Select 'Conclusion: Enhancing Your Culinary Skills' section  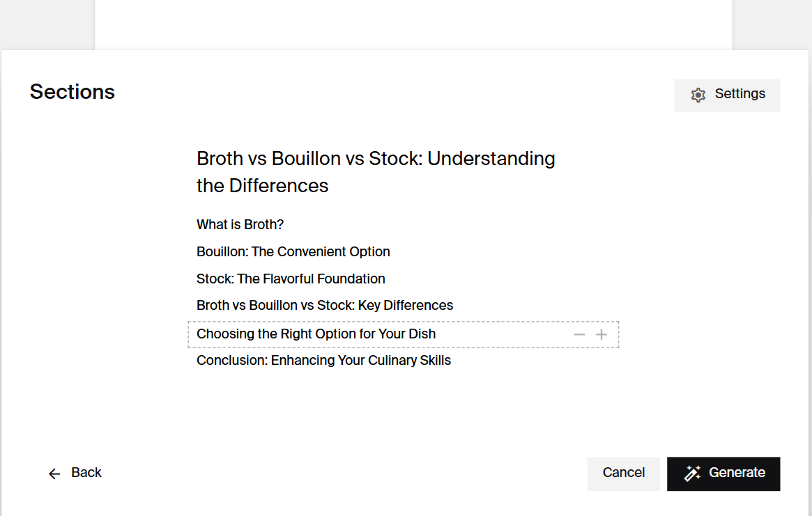pos(323,360)
